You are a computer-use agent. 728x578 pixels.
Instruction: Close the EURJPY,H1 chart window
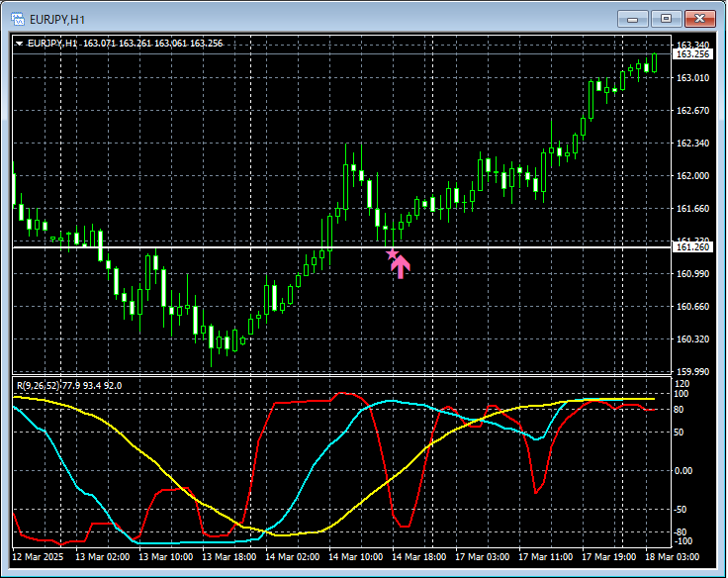click(699, 19)
